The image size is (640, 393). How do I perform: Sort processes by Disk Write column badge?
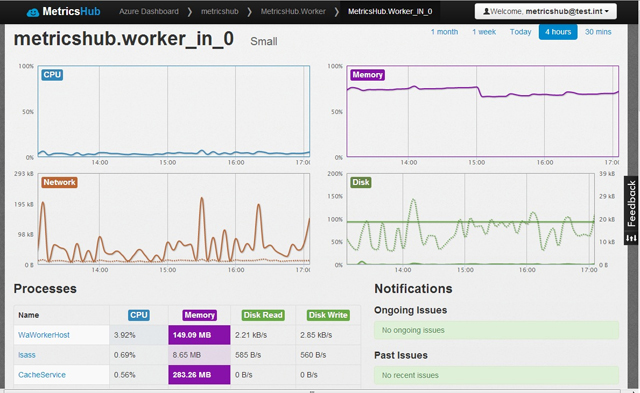(x=328, y=315)
